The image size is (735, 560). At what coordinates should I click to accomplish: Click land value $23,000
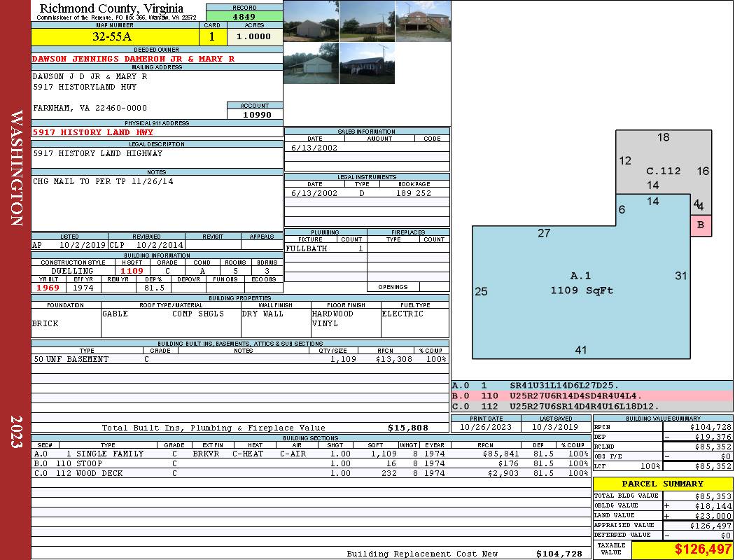pos(713,516)
